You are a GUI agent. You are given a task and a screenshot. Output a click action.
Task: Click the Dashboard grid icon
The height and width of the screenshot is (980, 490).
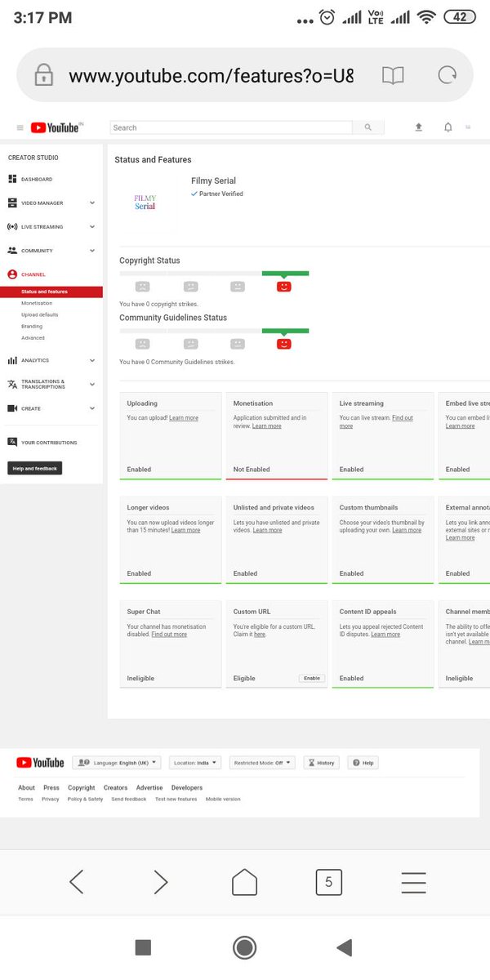click(x=12, y=179)
